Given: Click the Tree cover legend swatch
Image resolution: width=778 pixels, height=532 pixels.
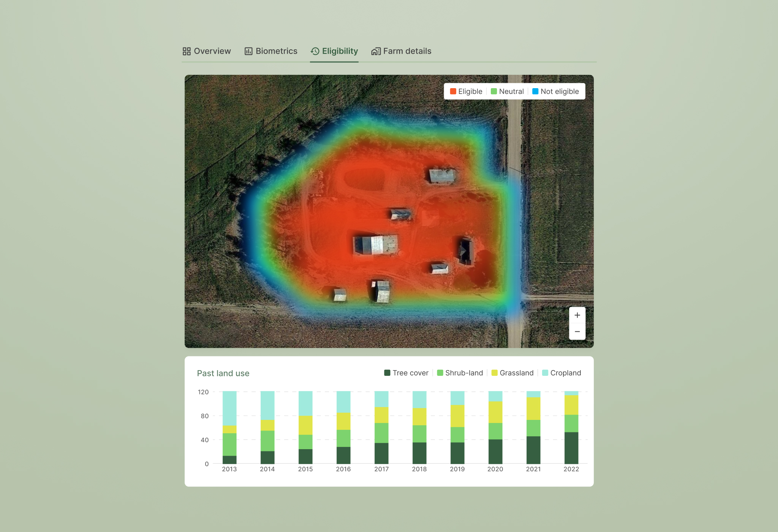Looking at the screenshot, I should pyautogui.click(x=387, y=373).
